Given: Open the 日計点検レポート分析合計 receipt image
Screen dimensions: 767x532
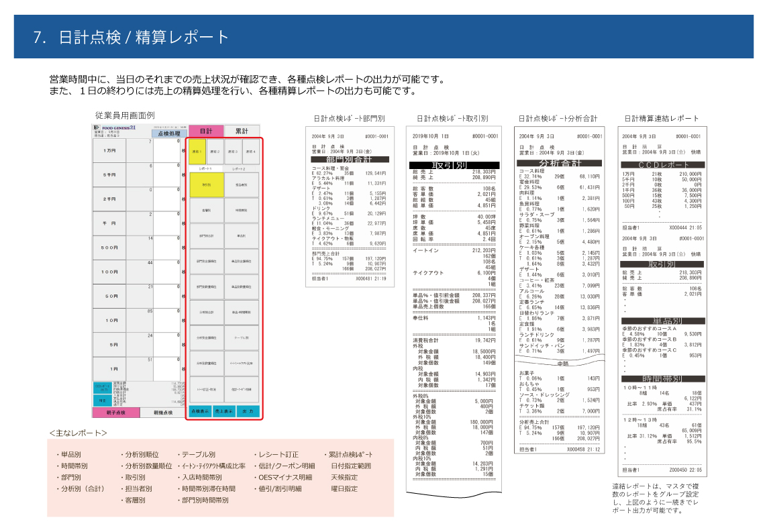Looking at the screenshot, I should [x=560, y=290].
